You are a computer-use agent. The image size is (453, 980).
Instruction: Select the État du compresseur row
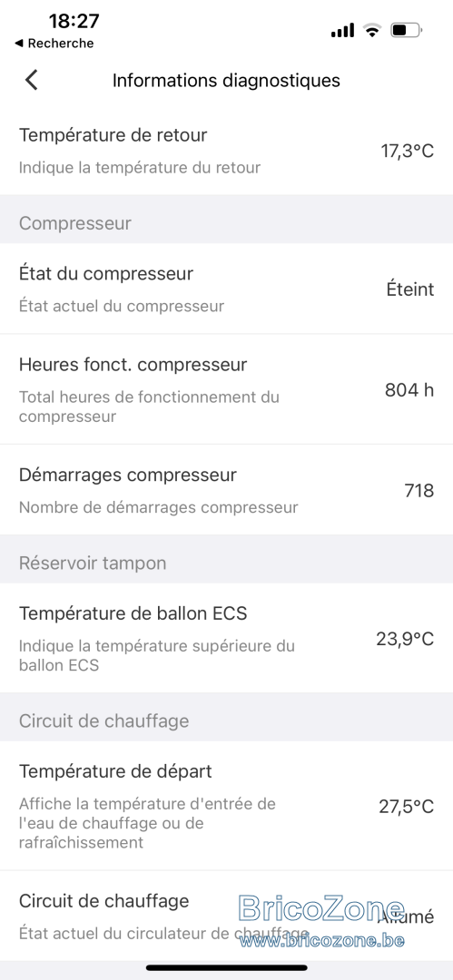pos(227,289)
